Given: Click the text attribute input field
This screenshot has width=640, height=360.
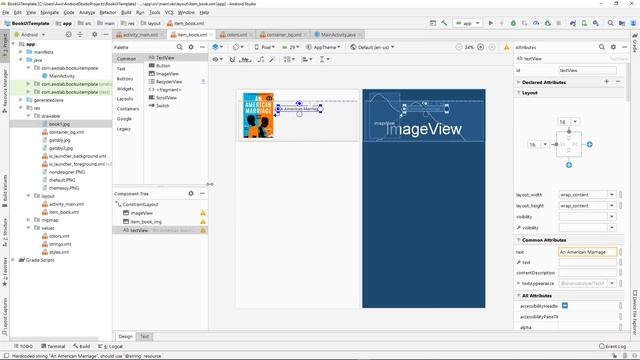Looking at the screenshot, I should (x=587, y=252).
